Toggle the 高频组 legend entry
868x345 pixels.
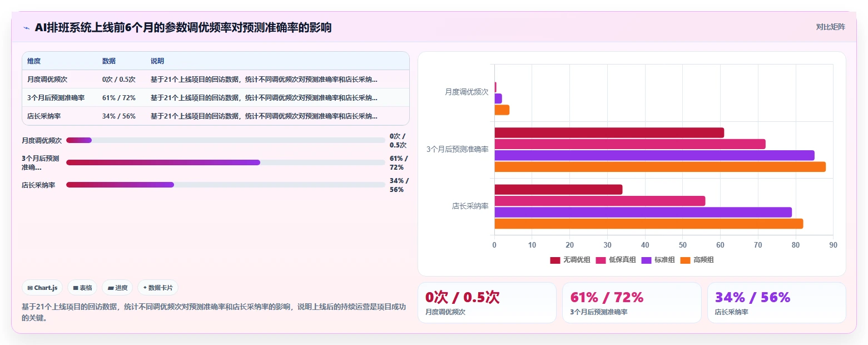tap(697, 260)
